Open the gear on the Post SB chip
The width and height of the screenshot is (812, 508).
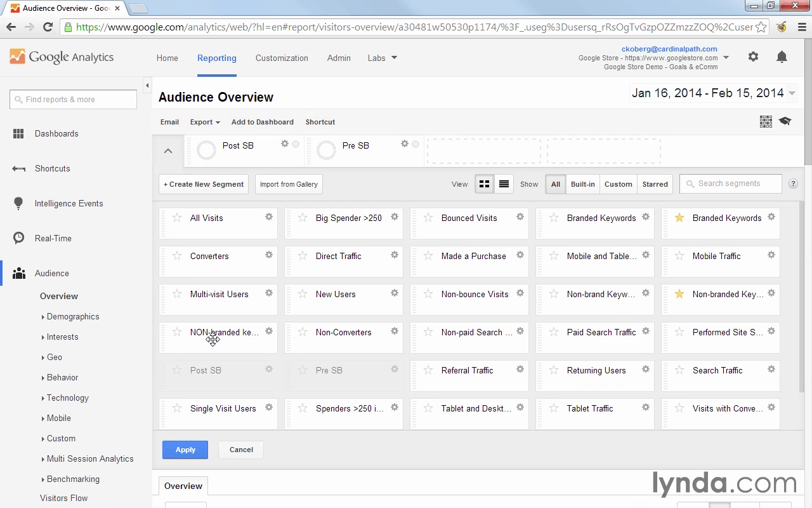tap(285, 144)
